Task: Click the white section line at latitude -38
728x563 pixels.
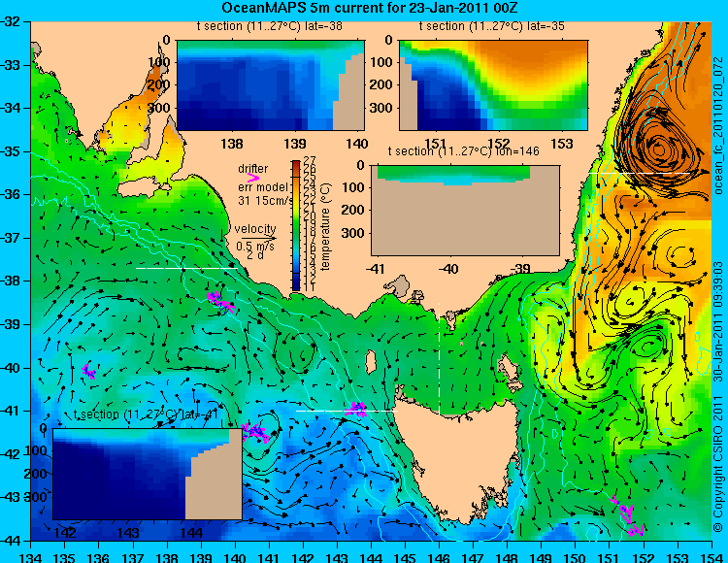Action: pyautogui.click(x=186, y=268)
